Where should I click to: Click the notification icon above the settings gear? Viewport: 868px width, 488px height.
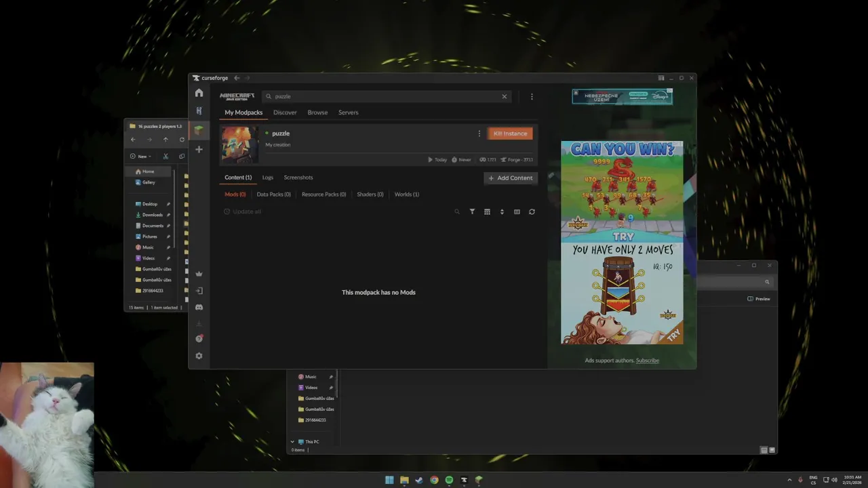coord(199,338)
